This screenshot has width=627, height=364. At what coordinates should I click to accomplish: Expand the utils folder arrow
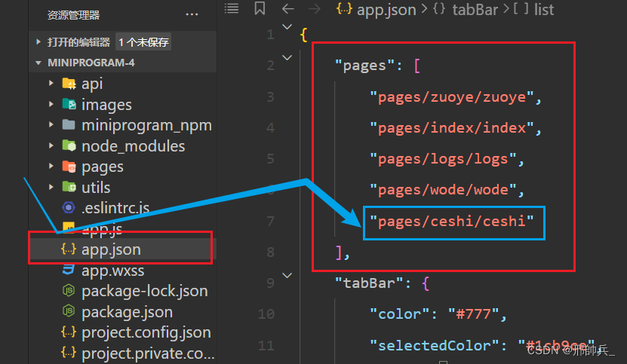(51, 187)
